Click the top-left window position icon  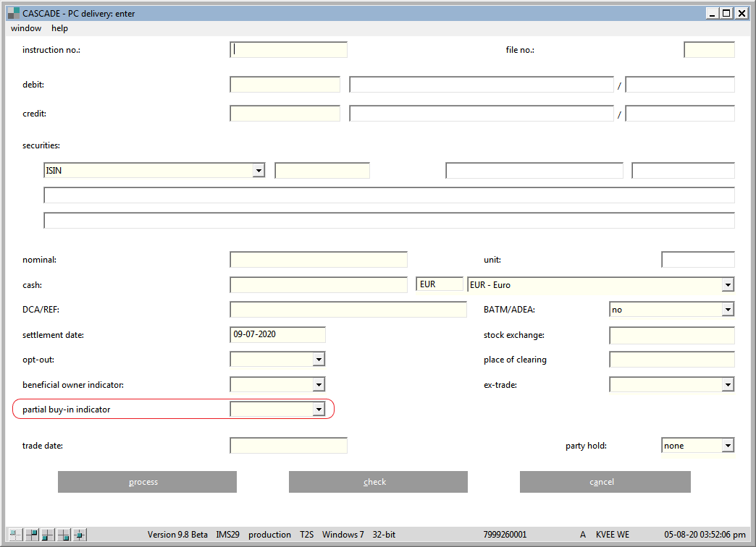[x=16, y=535]
